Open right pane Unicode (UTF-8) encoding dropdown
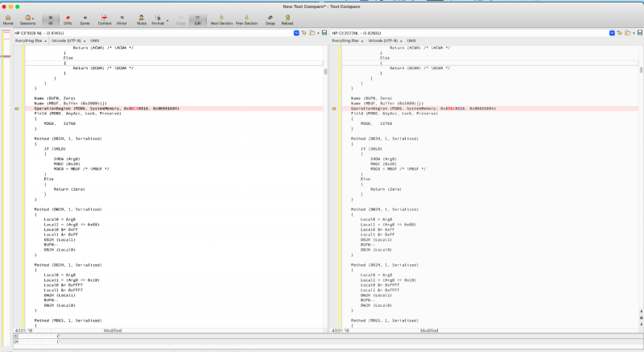This screenshot has height=352, width=644. click(382, 39)
